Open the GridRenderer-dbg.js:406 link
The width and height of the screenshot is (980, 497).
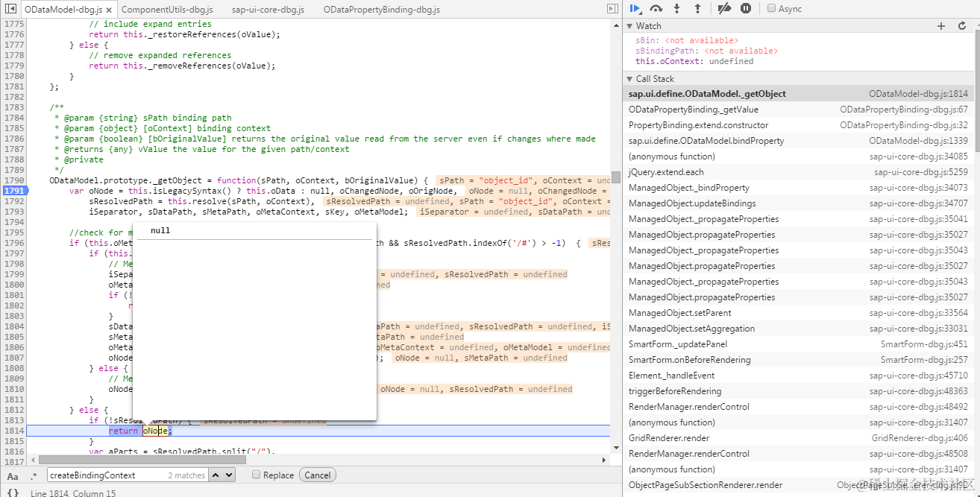click(920, 438)
